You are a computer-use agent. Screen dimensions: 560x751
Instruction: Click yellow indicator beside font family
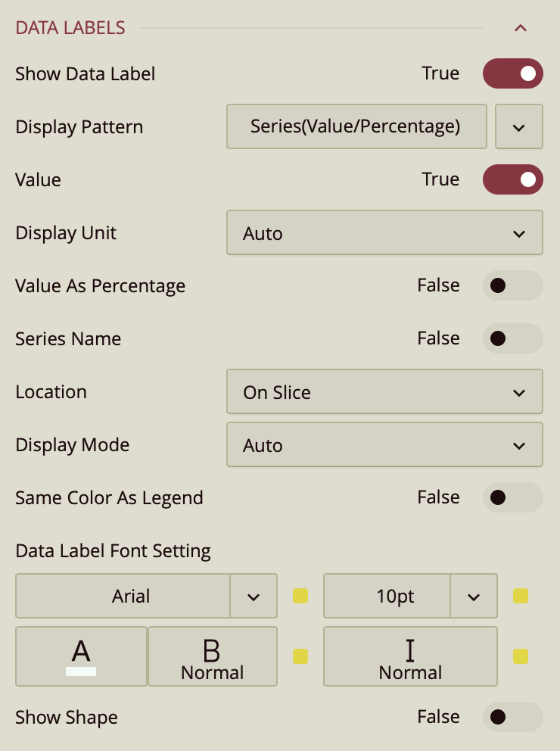[300, 597]
